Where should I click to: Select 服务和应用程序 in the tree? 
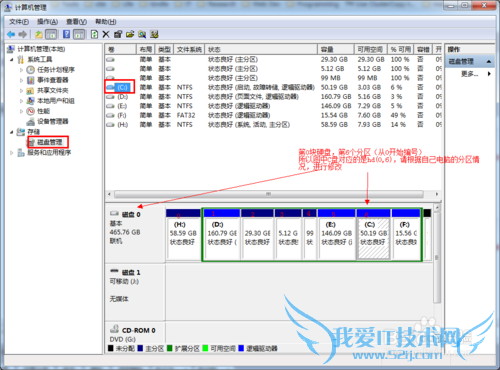[49, 153]
